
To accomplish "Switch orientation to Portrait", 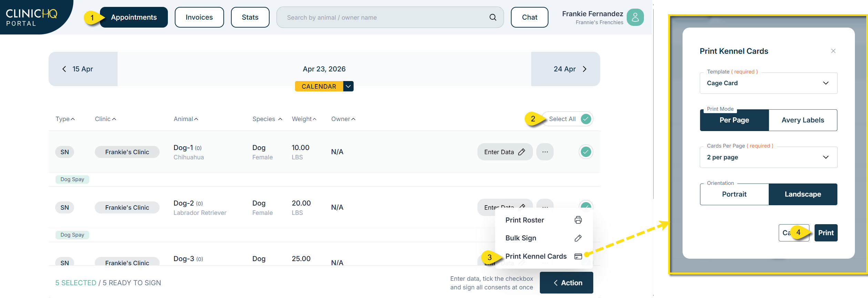I will pyautogui.click(x=734, y=195).
